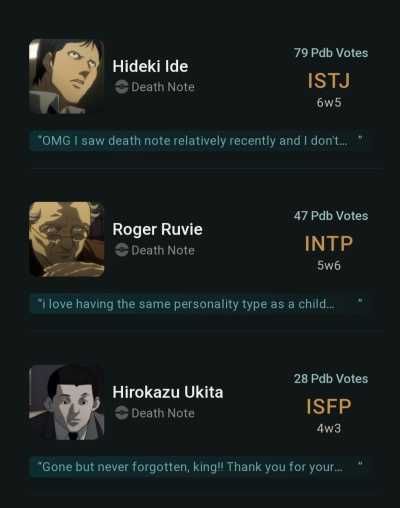The height and width of the screenshot is (508, 400).
Task: Expand the "OMG I saw death note" comment
Action: (x=200, y=141)
